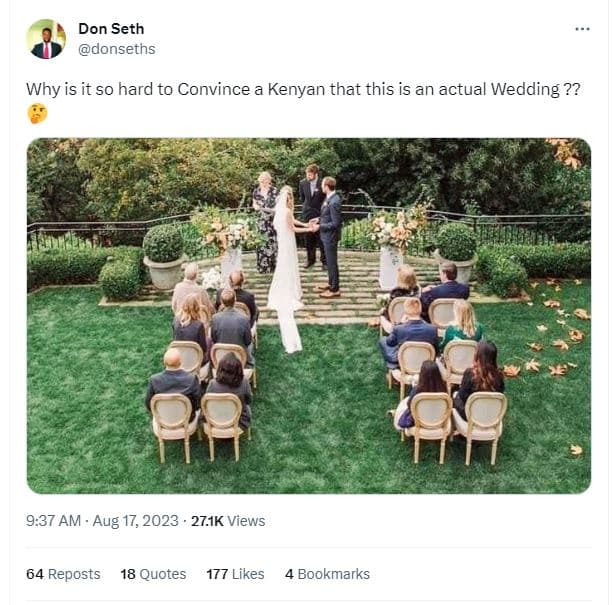613x605 pixels.
Task: Click the thinking face emoji
Action: (x=37, y=113)
